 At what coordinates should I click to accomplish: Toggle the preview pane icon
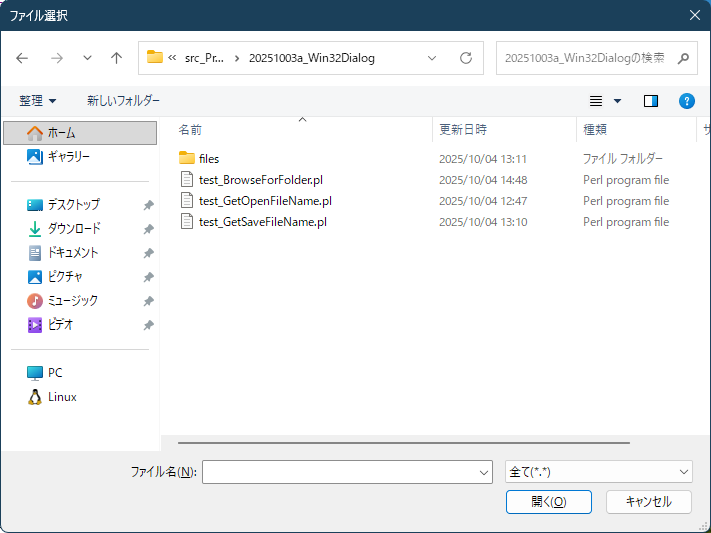click(x=651, y=101)
